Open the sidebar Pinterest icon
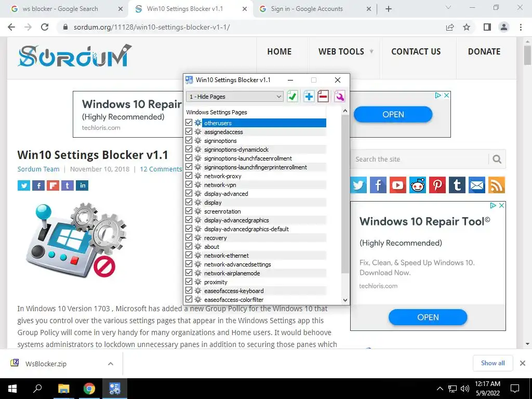This screenshot has width=532, height=399. 437,185
